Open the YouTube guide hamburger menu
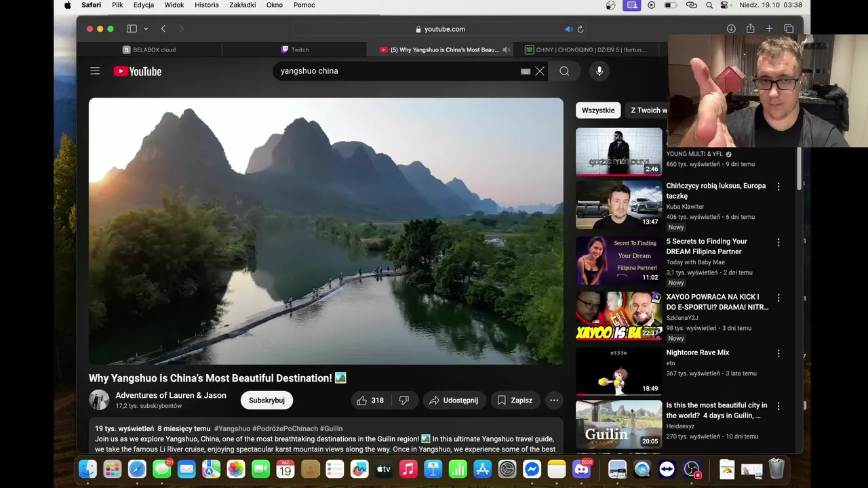This screenshot has width=868, height=488. tap(95, 71)
